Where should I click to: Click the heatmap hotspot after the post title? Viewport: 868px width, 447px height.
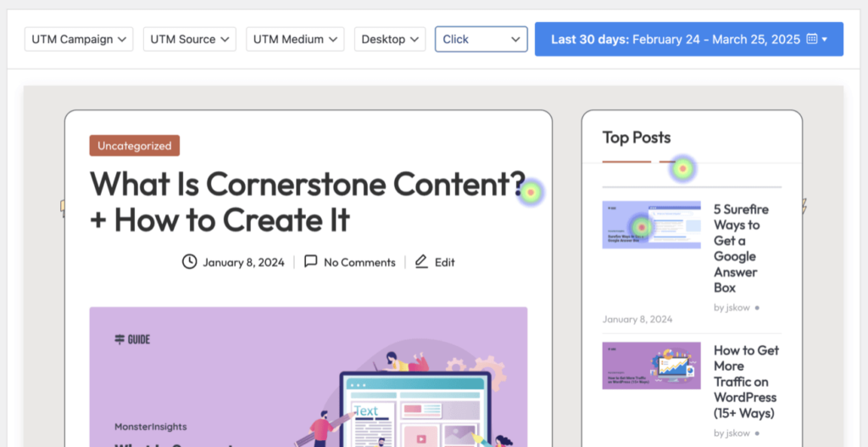point(531,193)
